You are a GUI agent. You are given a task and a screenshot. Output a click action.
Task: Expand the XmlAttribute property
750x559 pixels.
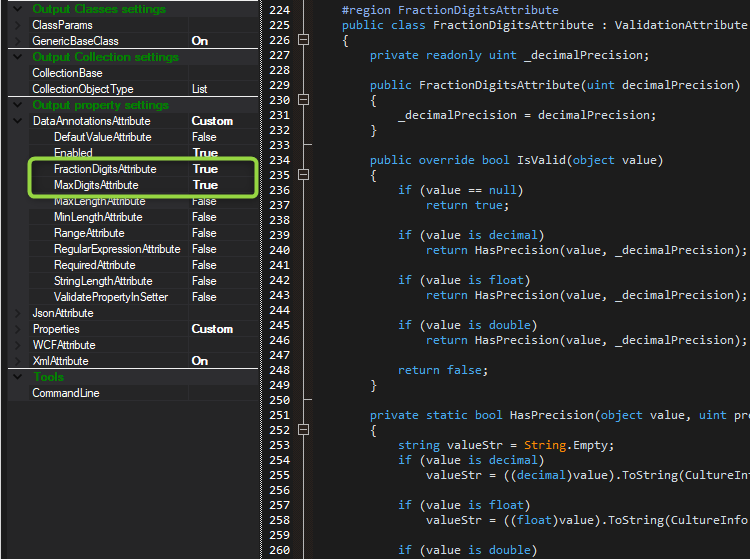coord(18,361)
